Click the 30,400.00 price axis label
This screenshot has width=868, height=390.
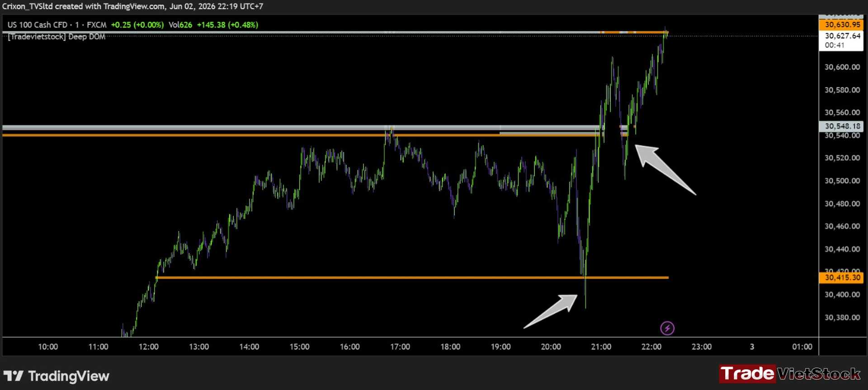[842, 295]
